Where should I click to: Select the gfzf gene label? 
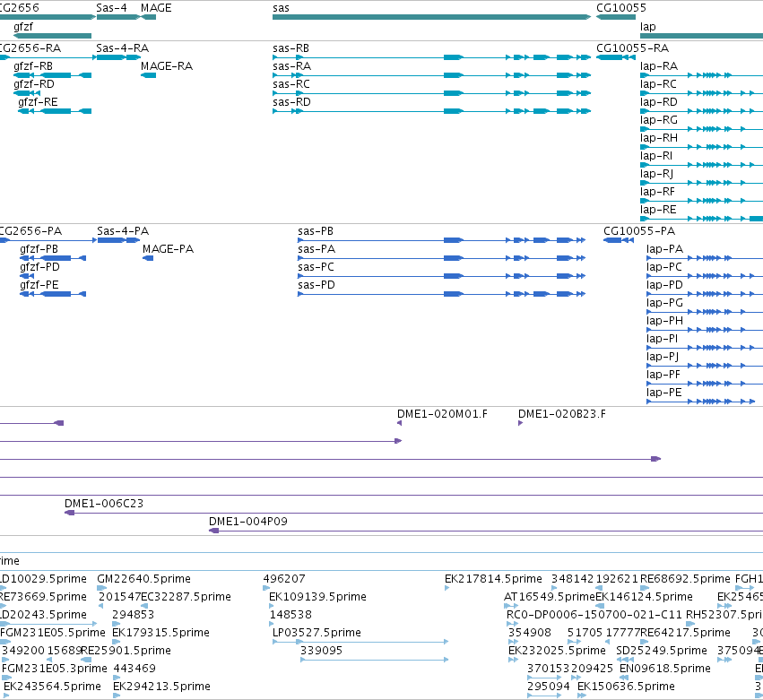23,26
